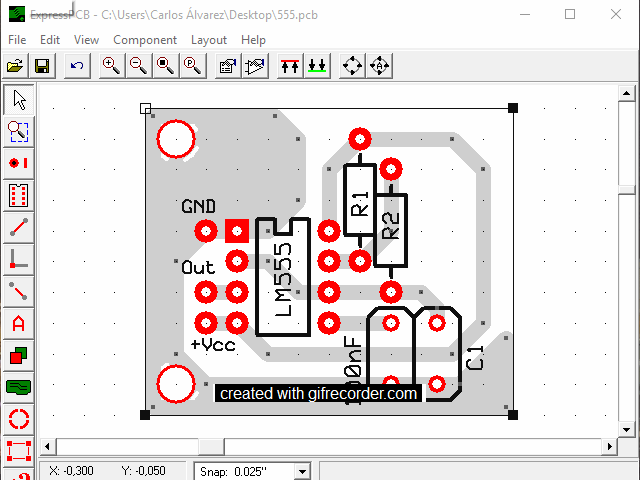Image resolution: width=640 pixels, height=480 pixels.
Task: Select the insert corner in trace tool
Action: (x=19, y=259)
